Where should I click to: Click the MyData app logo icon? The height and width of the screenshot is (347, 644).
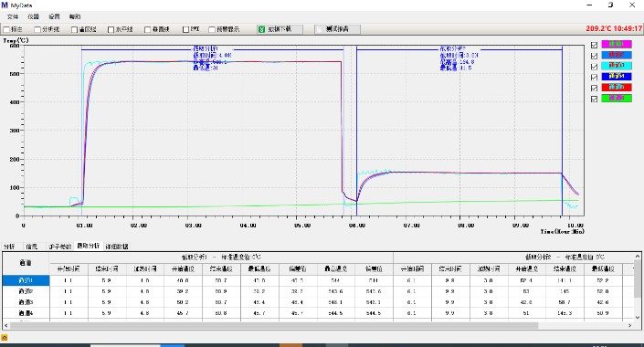(5, 5)
